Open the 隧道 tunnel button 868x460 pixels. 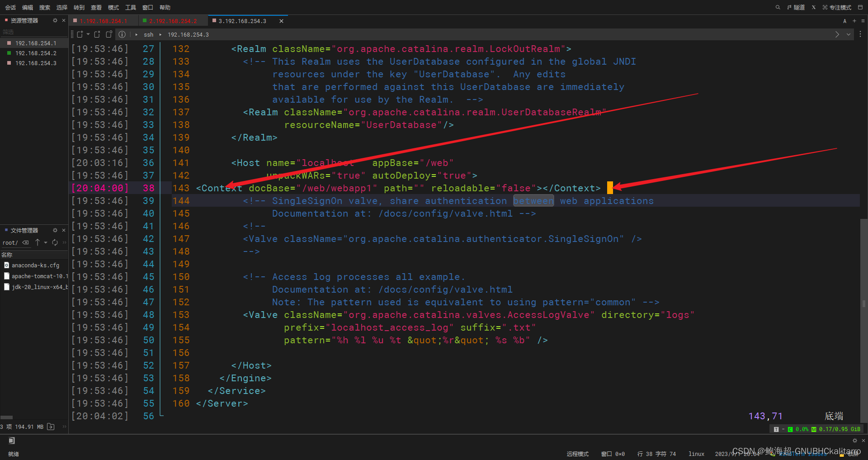pyautogui.click(x=796, y=7)
